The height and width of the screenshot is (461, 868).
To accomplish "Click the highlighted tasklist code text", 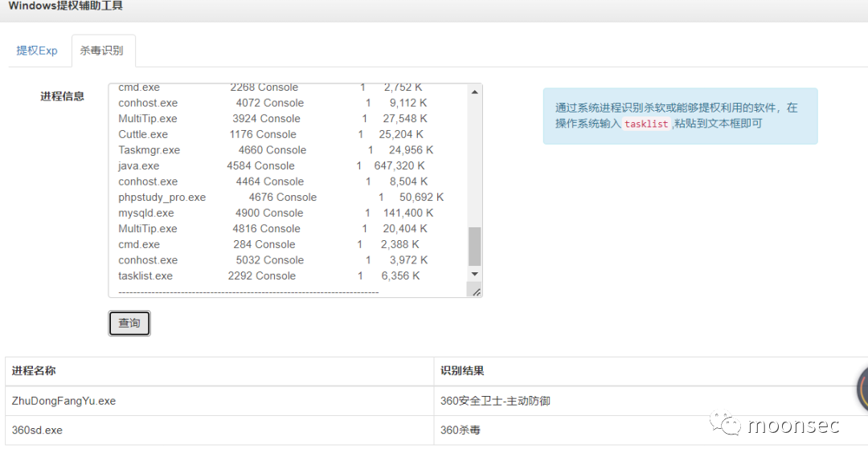I will tap(646, 124).
